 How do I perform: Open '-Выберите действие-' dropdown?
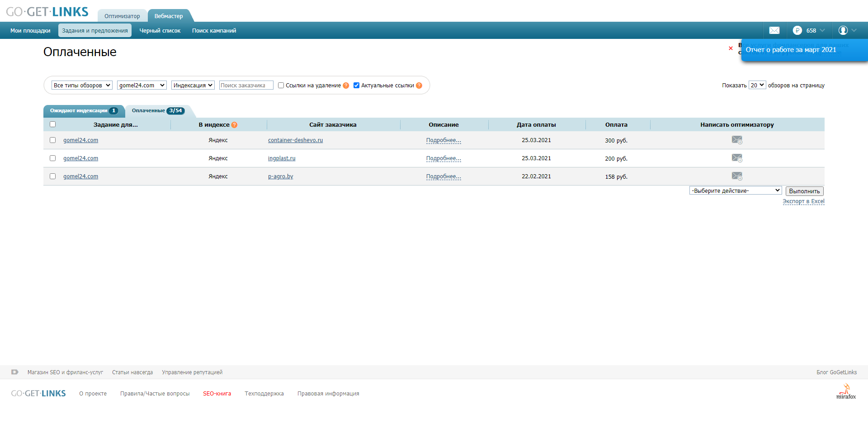coord(736,191)
